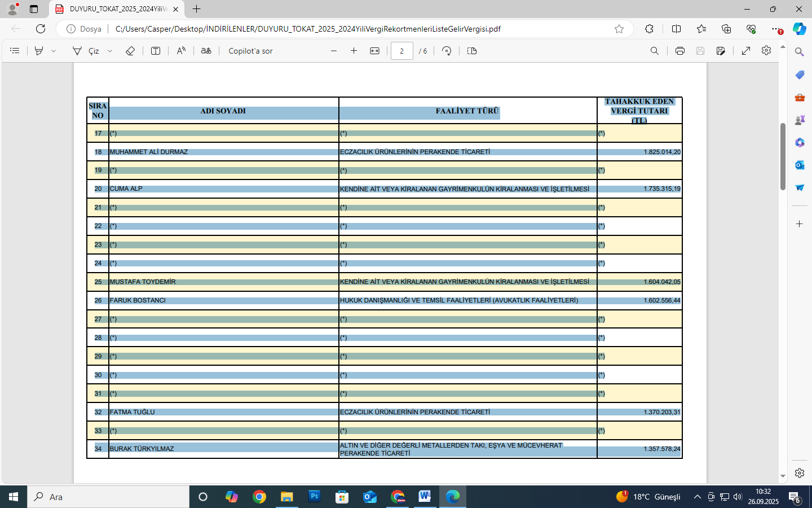Open the PDF table of contents panel
Screen dimensions: 812x508
coord(15,51)
